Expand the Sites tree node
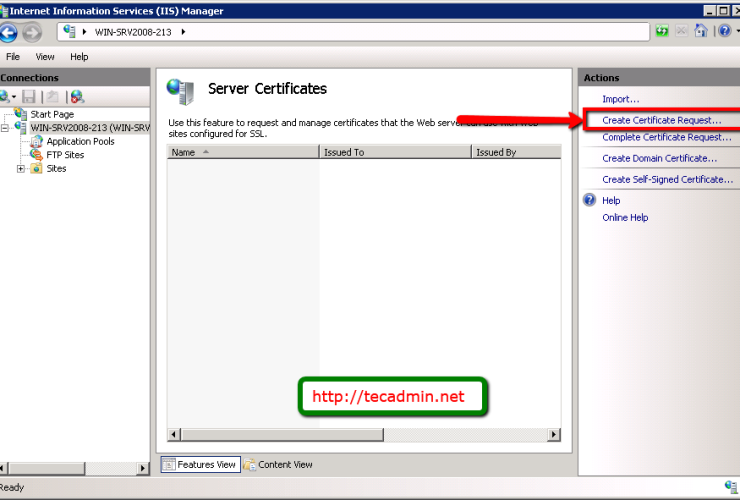 point(21,169)
